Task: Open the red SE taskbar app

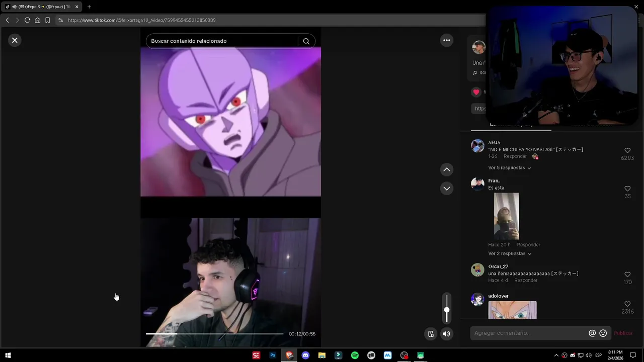Action: pyautogui.click(x=256, y=355)
